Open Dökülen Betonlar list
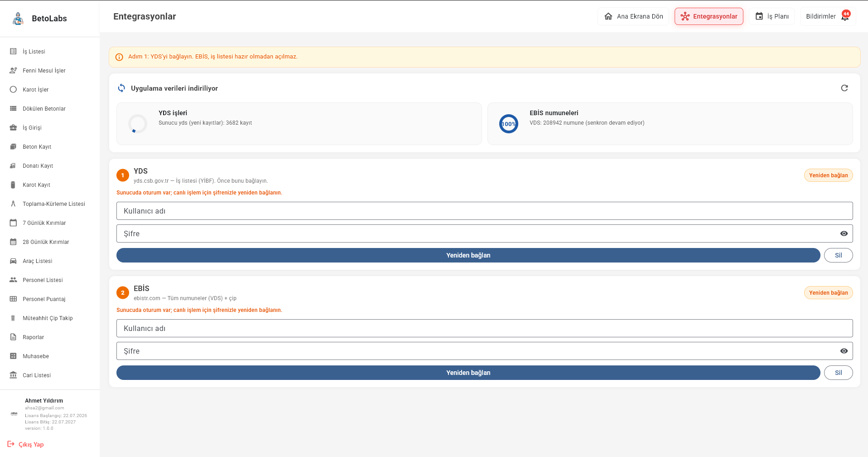This screenshot has width=868, height=457. click(50, 109)
